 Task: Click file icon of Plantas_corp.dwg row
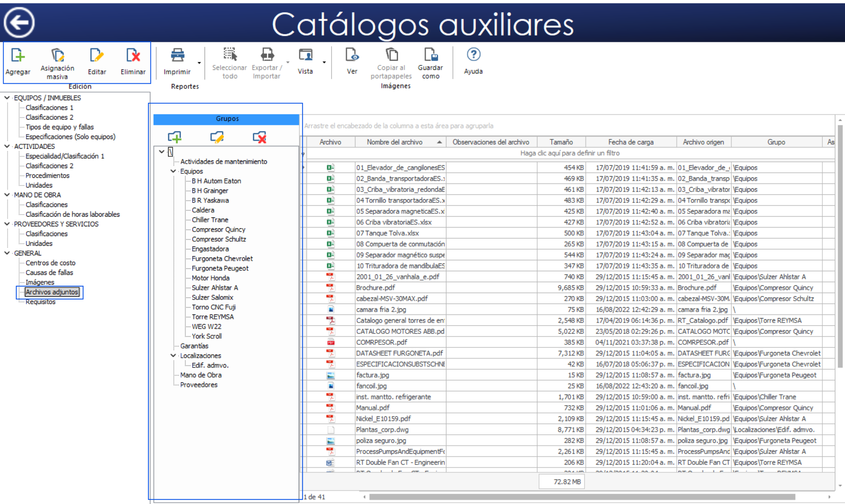[x=330, y=430]
